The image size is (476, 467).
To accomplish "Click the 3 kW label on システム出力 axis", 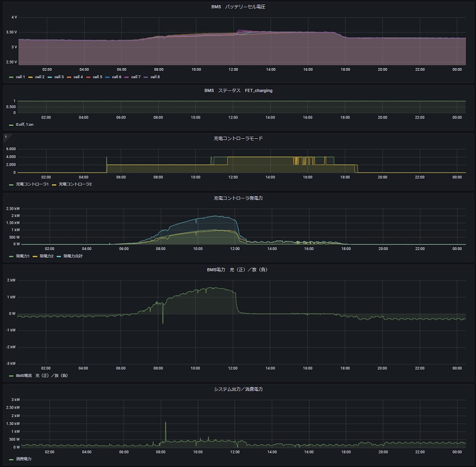I will click(15, 400).
